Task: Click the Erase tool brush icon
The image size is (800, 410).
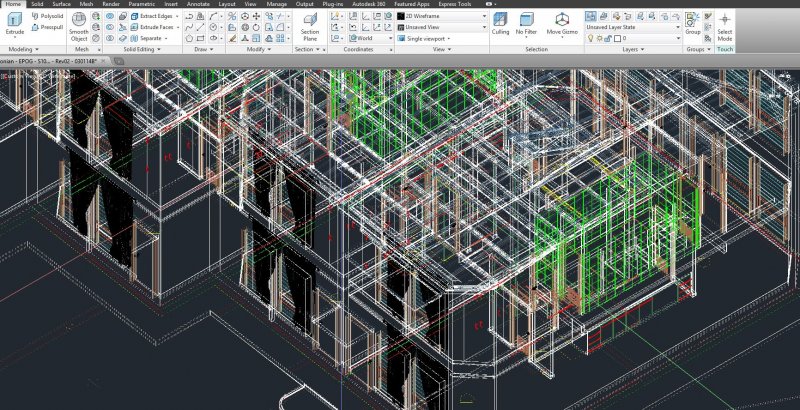Action: [232, 38]
